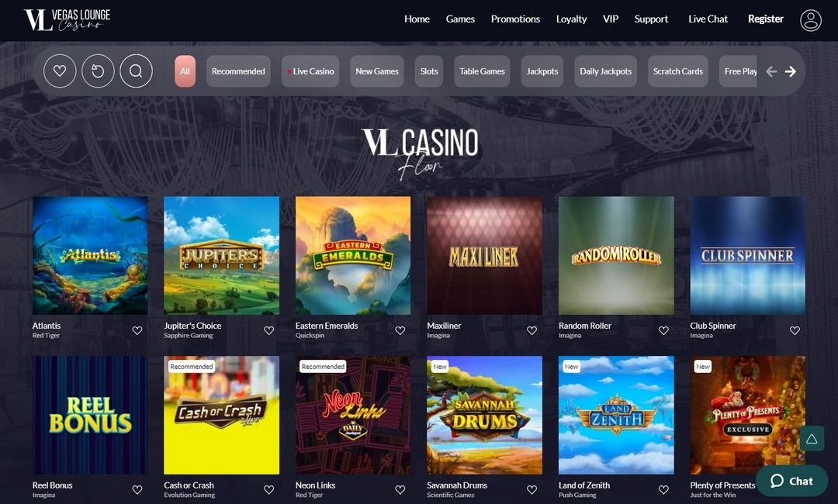Favorite the Atlantis game with heart
Screen dimensions: 838x504
[x=137, y=330]
